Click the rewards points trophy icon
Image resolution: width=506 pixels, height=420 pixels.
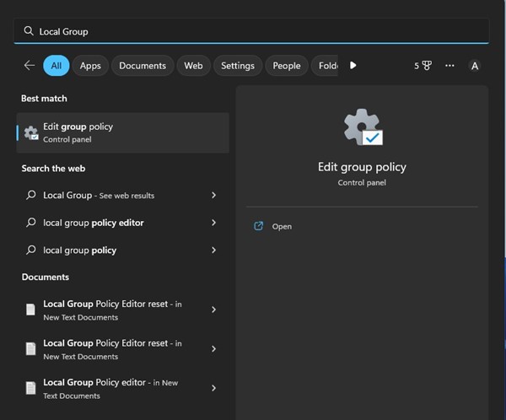[x=427, y=66]
